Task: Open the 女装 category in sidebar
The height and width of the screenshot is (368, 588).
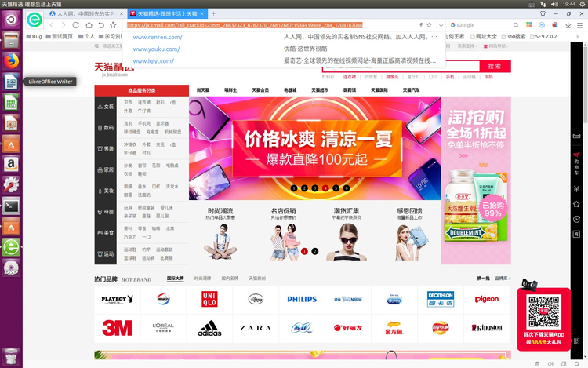Action: click(106, 107)
